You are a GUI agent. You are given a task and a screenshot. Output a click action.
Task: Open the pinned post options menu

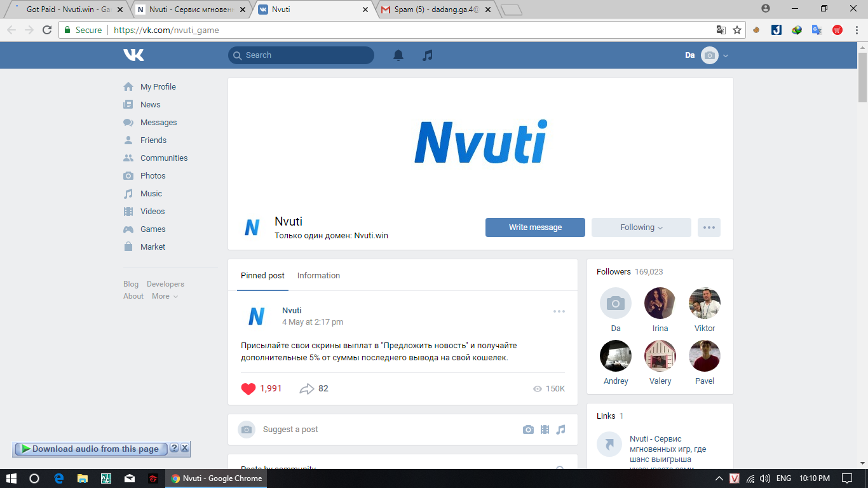click(x=559, y=311)
